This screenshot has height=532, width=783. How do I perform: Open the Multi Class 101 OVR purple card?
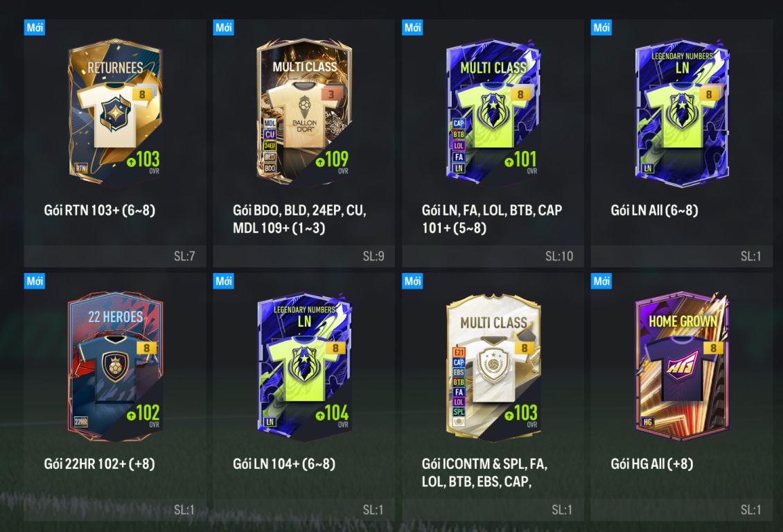pyautogui.click(x=493, y=112)
